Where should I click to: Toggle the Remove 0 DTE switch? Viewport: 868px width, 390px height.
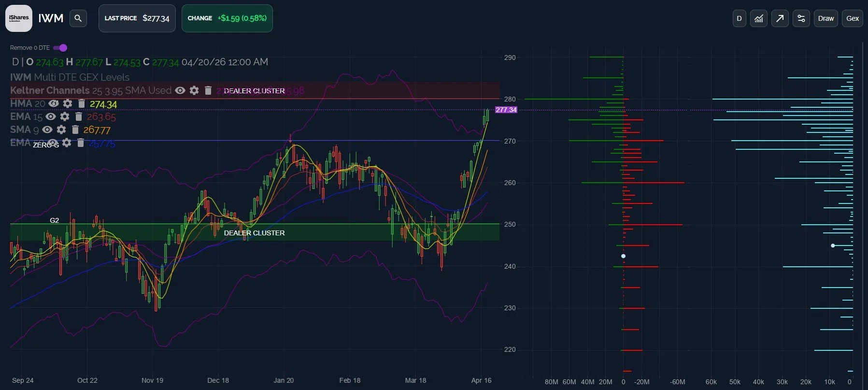(60, 47)
